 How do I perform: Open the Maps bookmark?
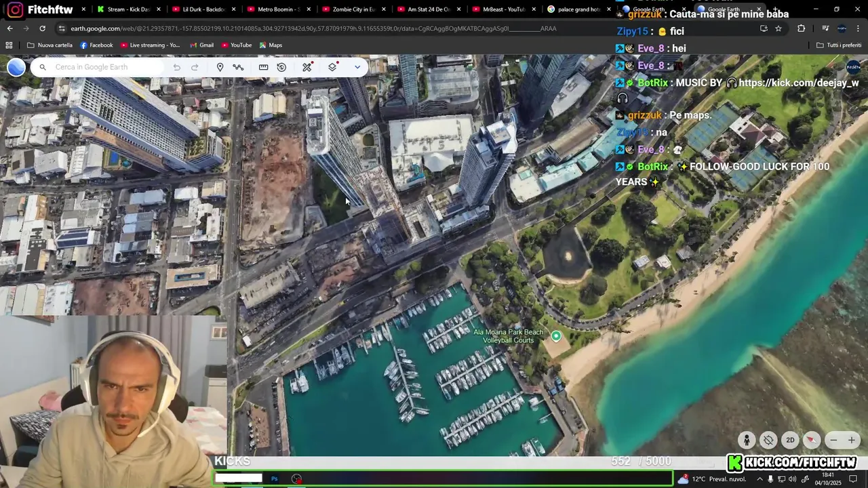[x=270, y=45]
